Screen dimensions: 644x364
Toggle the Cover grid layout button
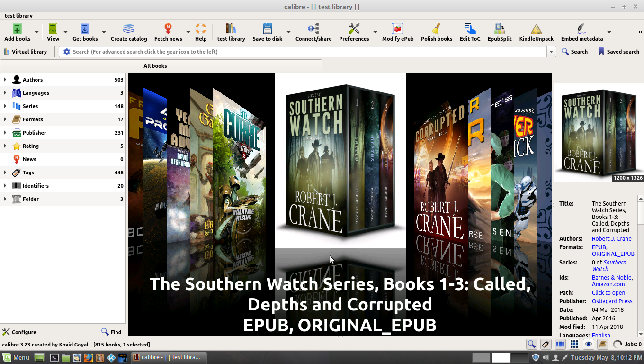click(x=574, y=345)
